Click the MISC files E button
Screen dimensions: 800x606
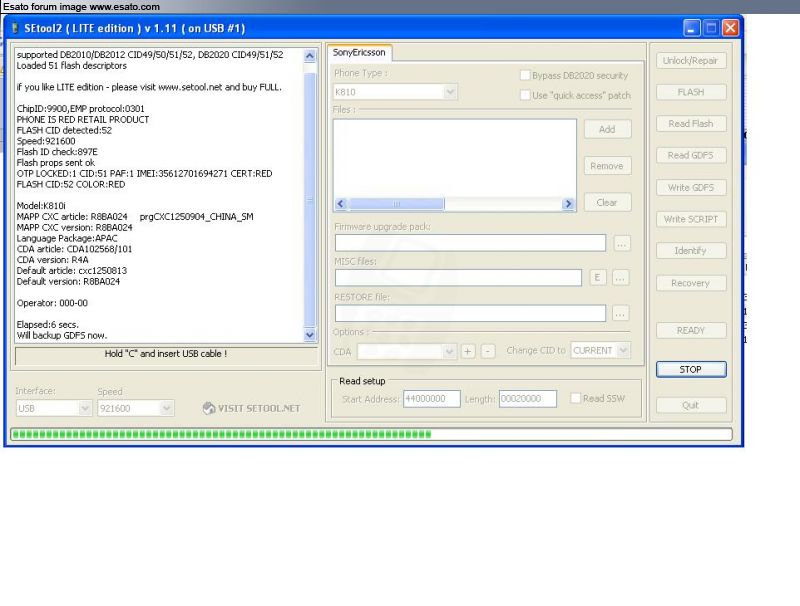coord(598,278)
